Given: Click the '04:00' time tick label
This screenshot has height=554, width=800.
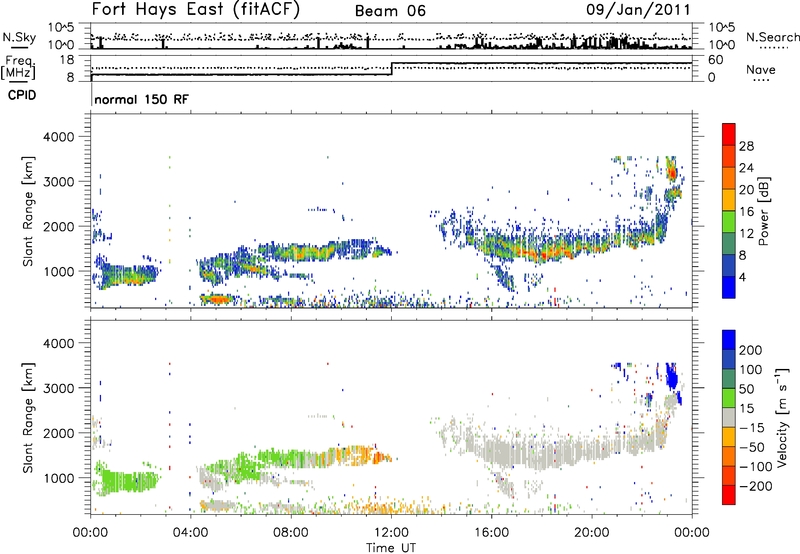Looking at the screenshot, I should (x=190, y=533).
